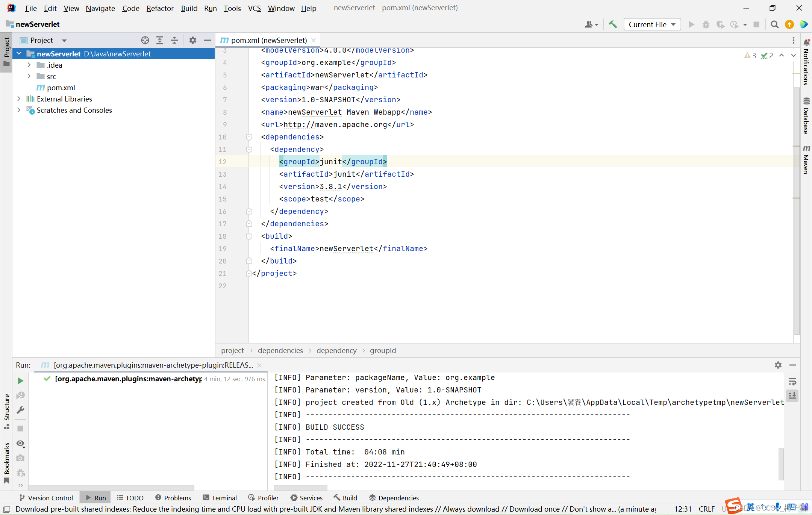Expand the src folder

pyautogui.click(x=29, y=76)
